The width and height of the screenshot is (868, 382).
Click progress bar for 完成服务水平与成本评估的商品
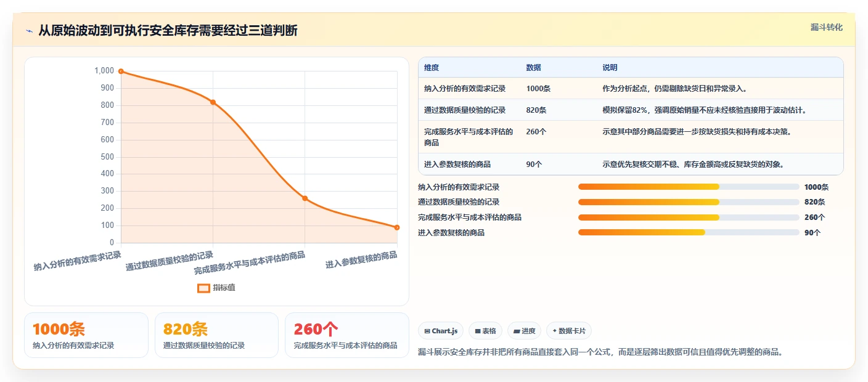[689, 217]
